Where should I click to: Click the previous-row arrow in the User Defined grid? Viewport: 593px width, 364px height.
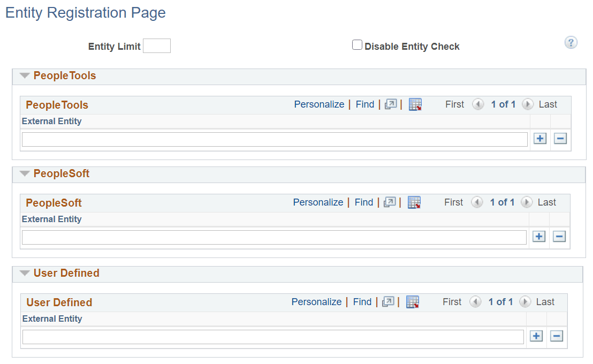pos(475,302)
